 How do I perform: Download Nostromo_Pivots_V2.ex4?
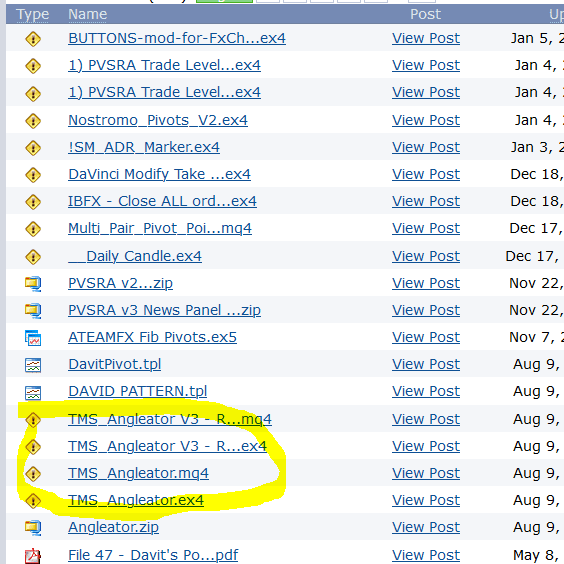pos(158,120)
